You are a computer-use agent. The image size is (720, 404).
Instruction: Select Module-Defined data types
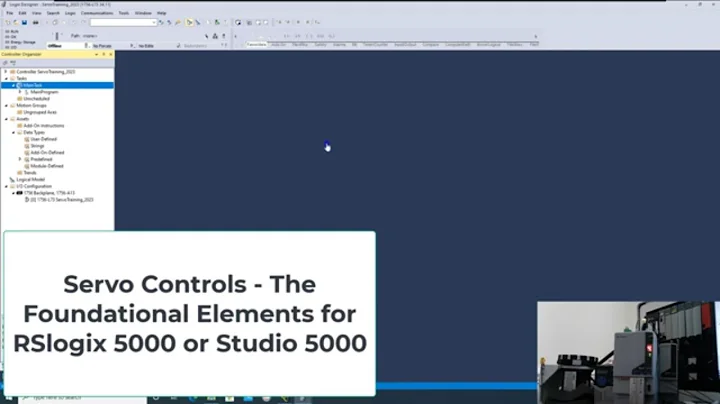47,166
